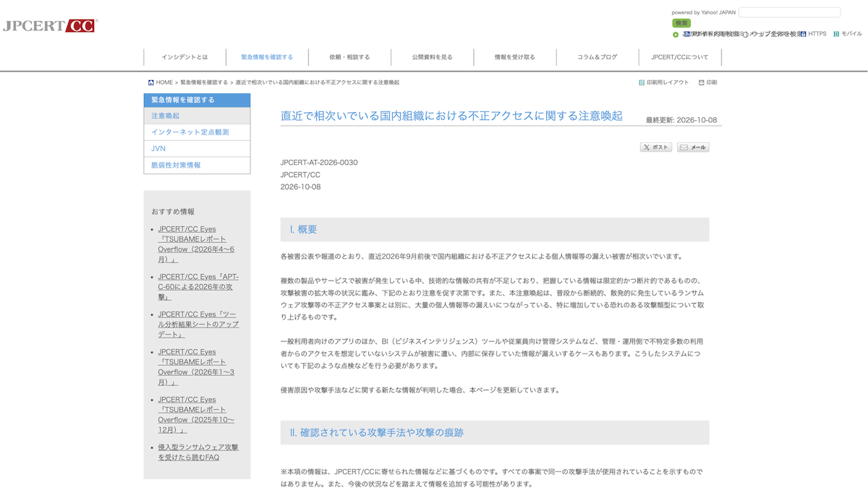Screen dimensions: 868x488
Task: Open TSUBAMEレポート Overflow 2026年1〜3月 link
Action: pos(196,367)
